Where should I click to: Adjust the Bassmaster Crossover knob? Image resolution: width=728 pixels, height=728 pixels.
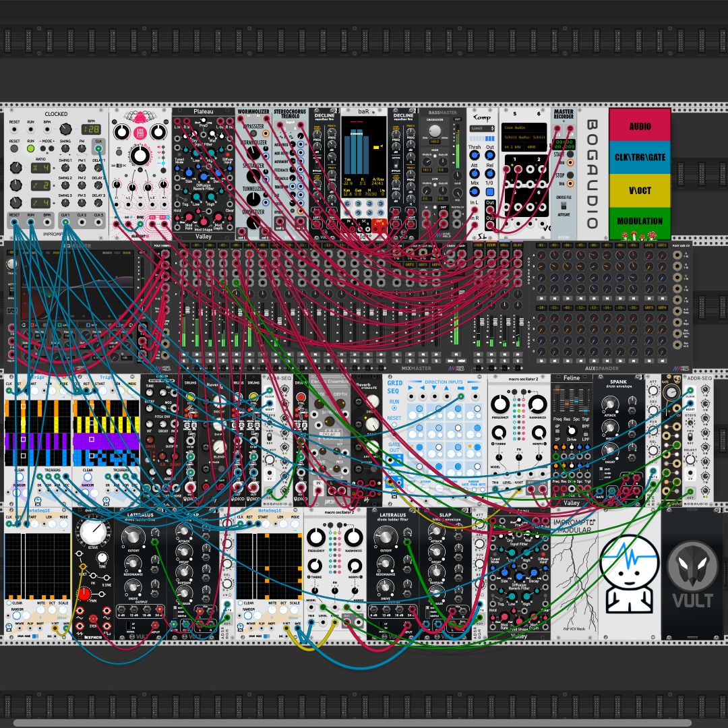[x=435, y=131]
